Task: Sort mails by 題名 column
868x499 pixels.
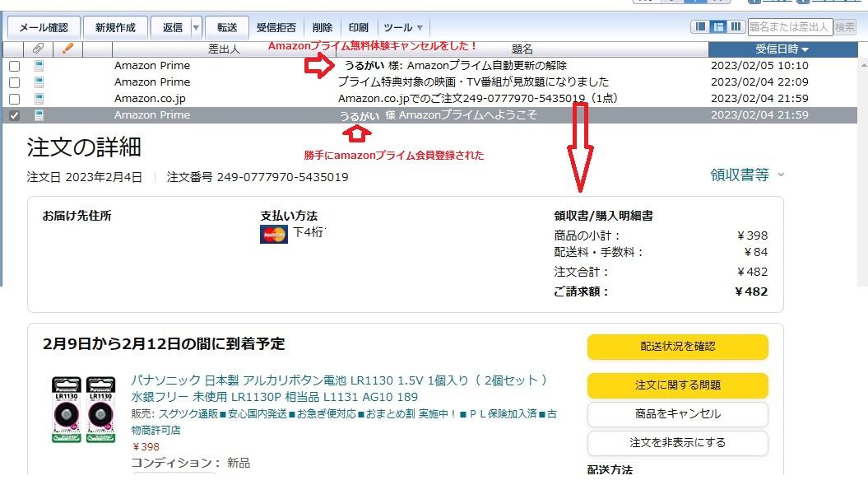Action: click(522, 49)
